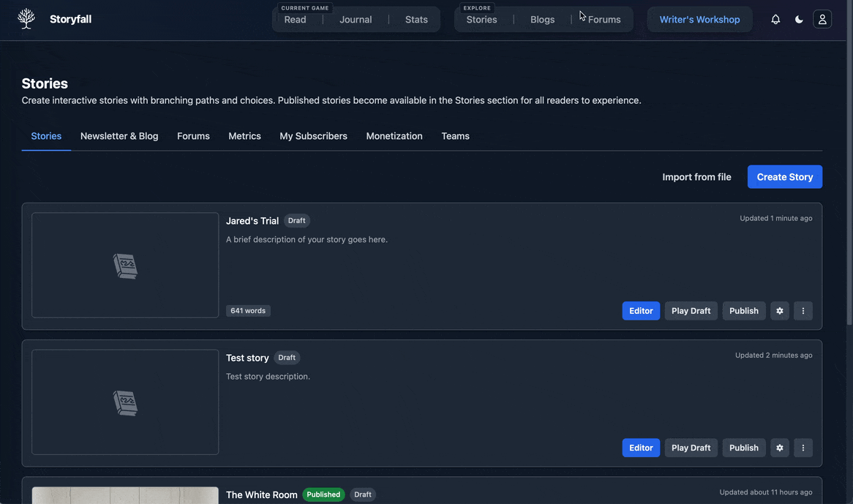The image size is (853, 504).
Task: Click the page vertical scrollbar
Action: (x=850, y=163)
